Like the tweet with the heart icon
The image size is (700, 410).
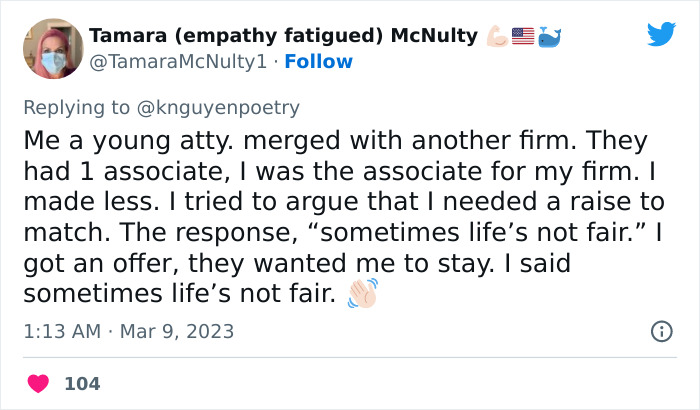38,383
